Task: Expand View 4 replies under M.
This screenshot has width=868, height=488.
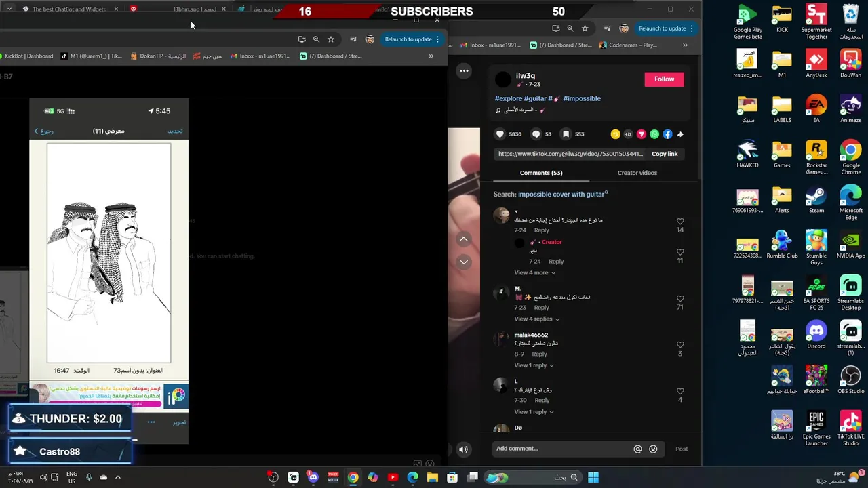Action: click(x=536, y=319)
